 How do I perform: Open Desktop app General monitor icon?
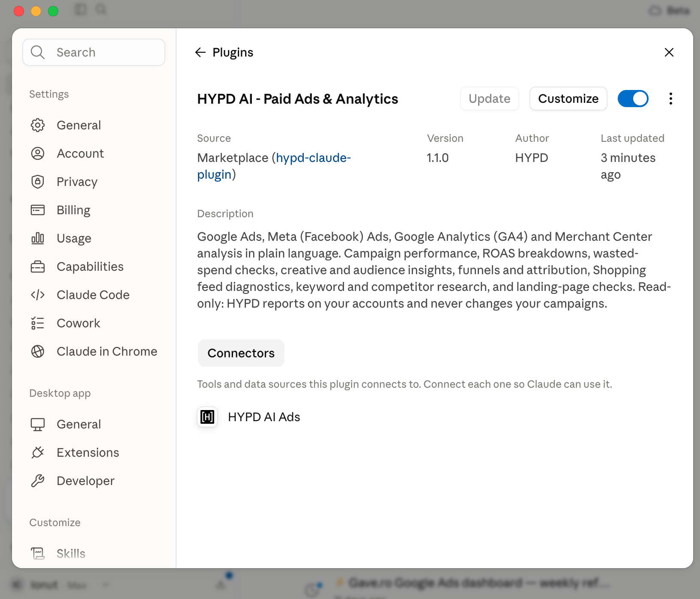click(38, 424)
